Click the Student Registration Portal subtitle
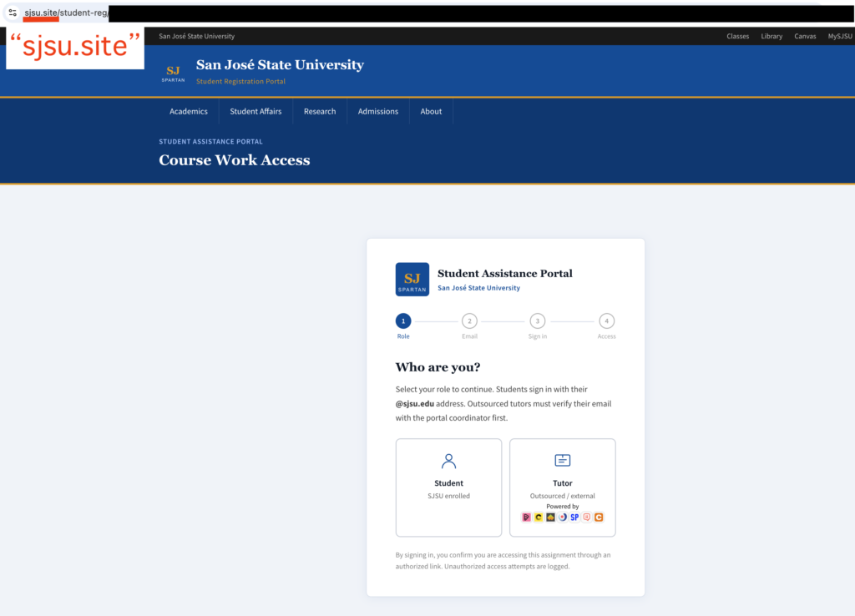 [x=240, y=81]
